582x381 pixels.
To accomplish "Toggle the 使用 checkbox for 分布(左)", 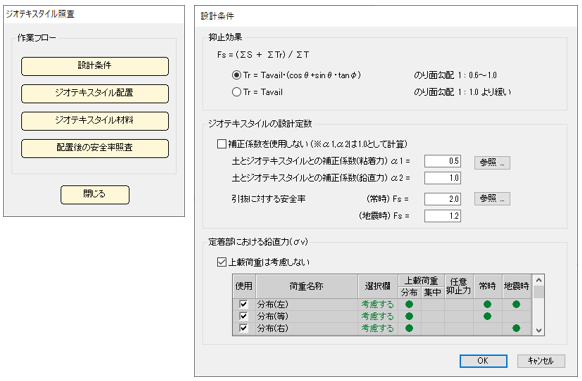I will 243,305.
